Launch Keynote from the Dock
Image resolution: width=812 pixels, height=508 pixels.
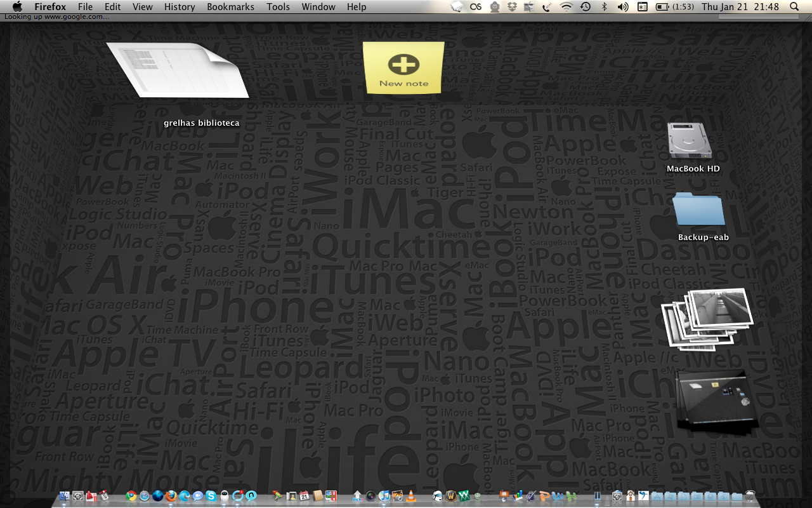tap(503, 495)
